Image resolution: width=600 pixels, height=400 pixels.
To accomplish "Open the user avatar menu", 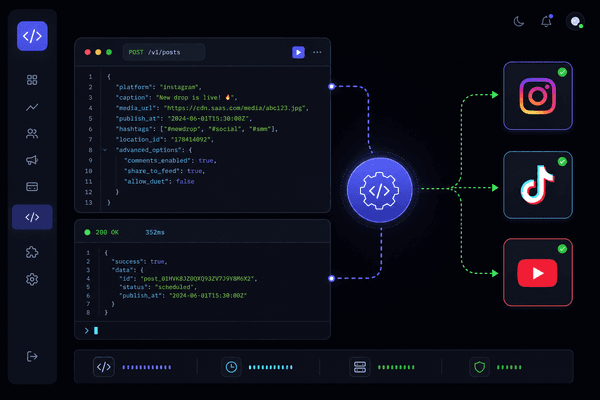I will pos(575,21).
